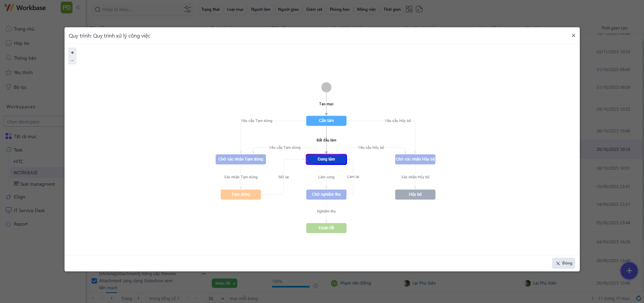
Task: Open search filter settings icon
Action: [187, 9]
